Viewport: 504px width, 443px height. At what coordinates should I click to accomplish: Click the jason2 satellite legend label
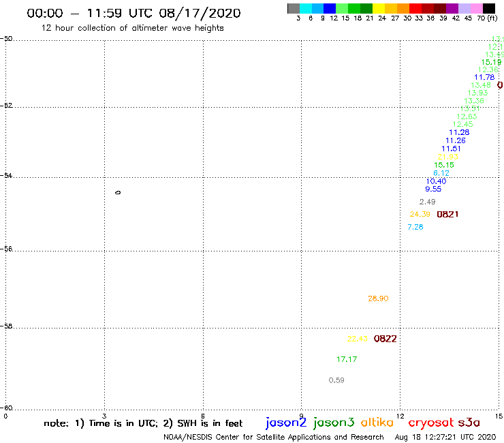[x=286, y=423]
